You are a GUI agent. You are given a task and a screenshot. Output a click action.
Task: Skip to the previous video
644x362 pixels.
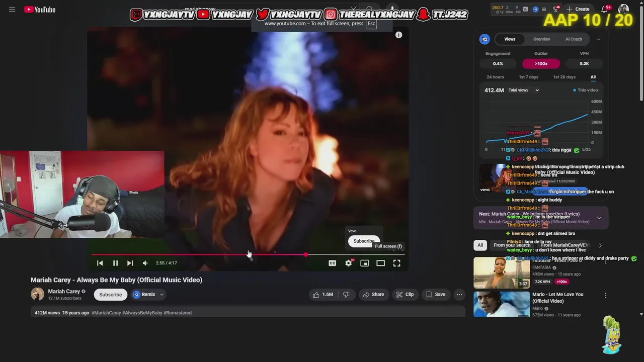pos(100,263)
